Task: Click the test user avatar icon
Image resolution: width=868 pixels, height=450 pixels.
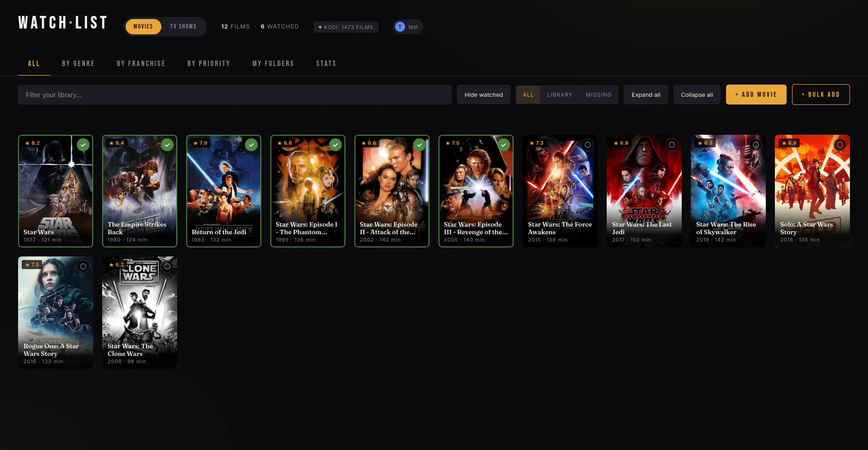Action: [400, 27]
